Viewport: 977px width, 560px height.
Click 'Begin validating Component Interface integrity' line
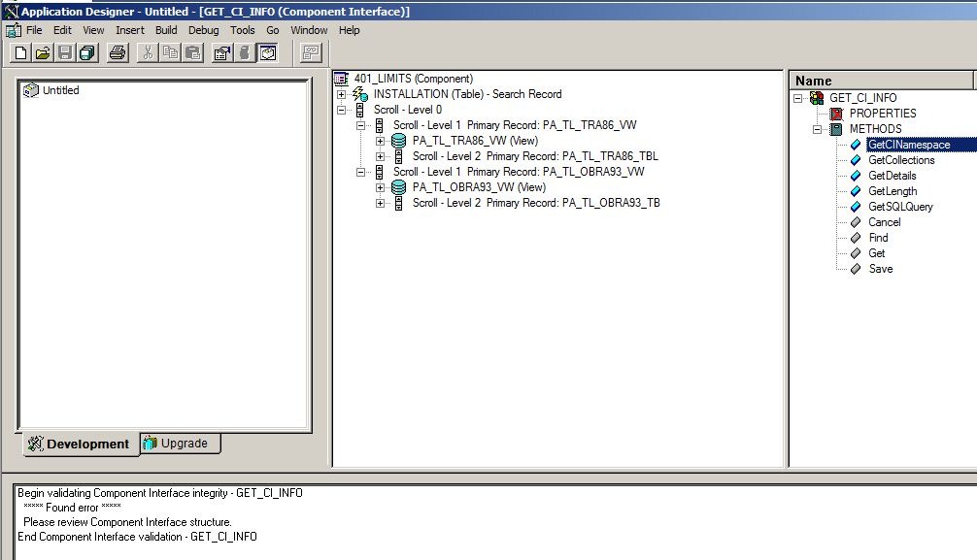click(160, 493)
